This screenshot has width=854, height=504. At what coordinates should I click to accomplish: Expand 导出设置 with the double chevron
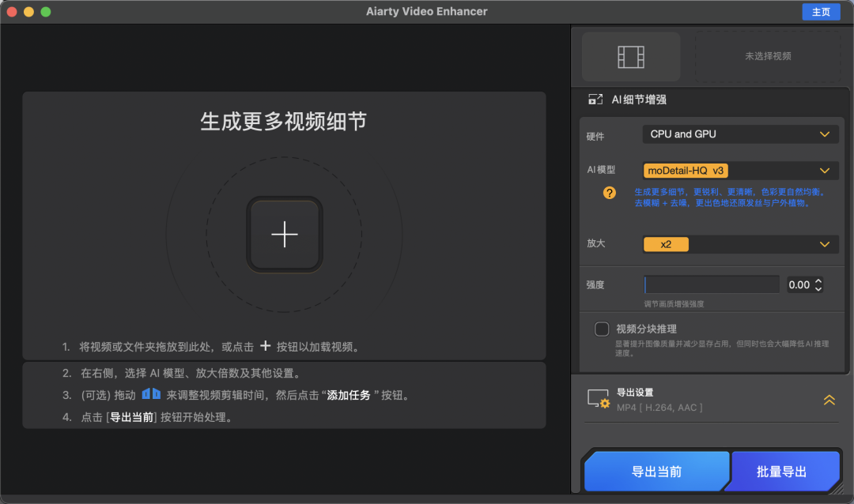click(x=829, y=400)
